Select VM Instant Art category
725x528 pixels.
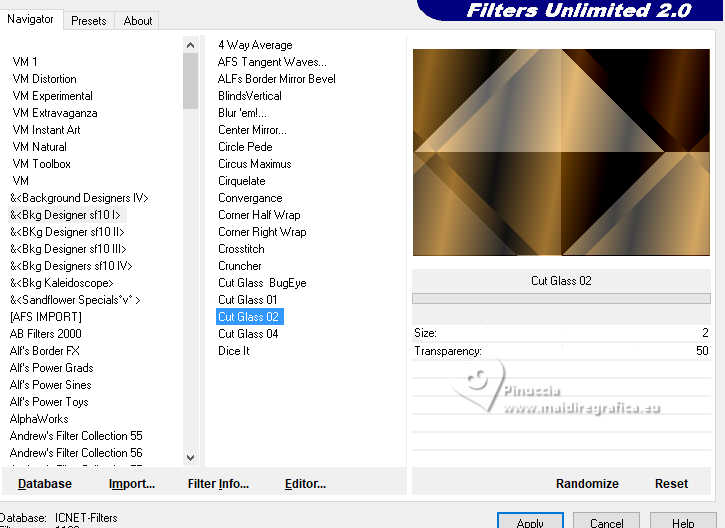[46, 130]
